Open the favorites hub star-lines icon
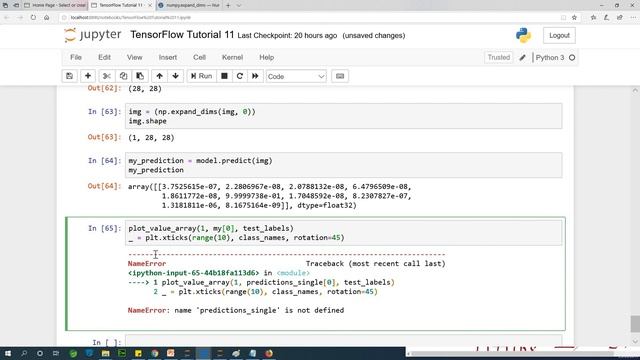The image size is (640, 360). point(593,18)
